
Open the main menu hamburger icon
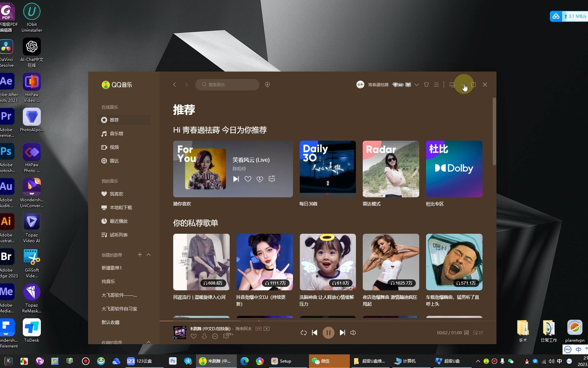coord(436,85)
